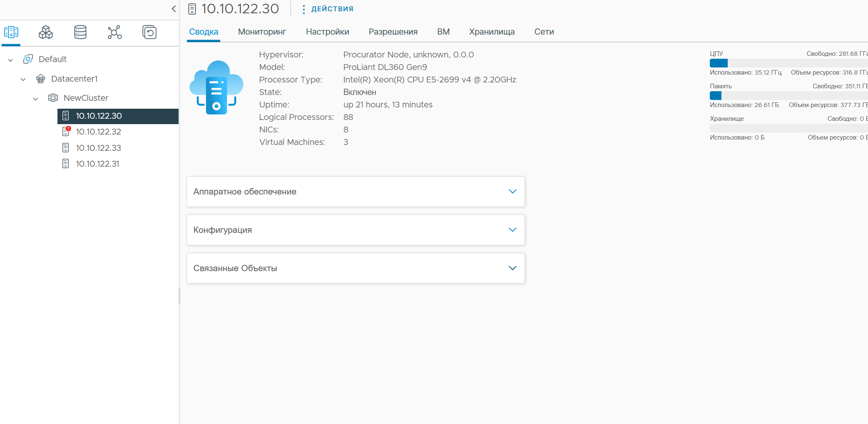Click the uptime value 'up 21 hours, 13 minutes'
This screenshot has height=424, width=868.
[388, 105]
